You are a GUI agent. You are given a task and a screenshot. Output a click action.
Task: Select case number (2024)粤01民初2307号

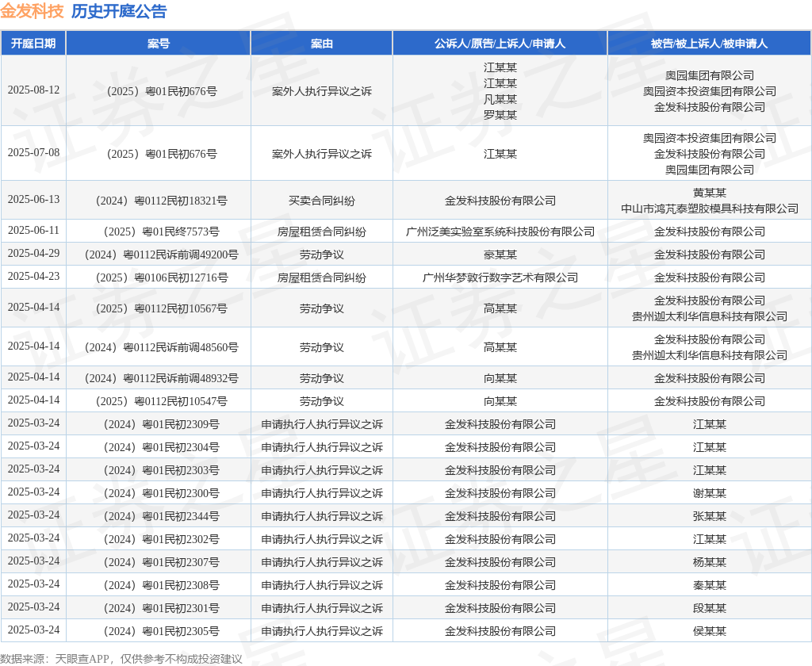pyautogui.click(x=162, y=562)
